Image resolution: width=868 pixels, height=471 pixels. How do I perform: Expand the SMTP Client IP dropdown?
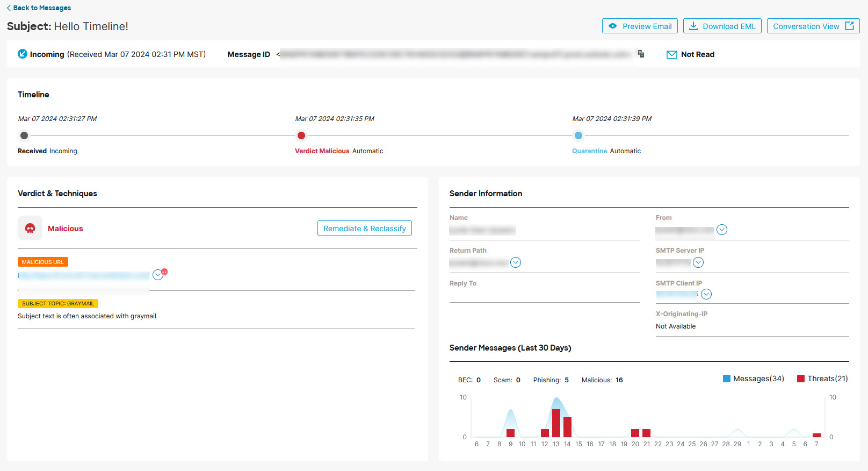[x=706, y=294]
